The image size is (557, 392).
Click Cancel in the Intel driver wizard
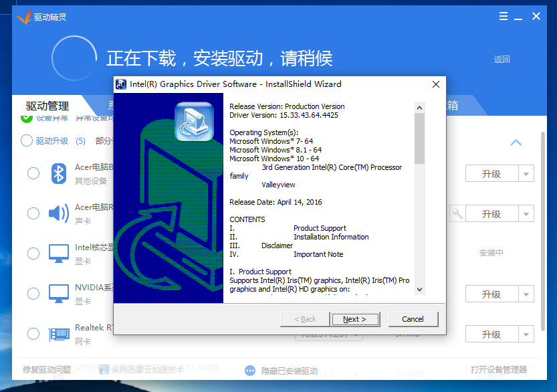[413, 319]
